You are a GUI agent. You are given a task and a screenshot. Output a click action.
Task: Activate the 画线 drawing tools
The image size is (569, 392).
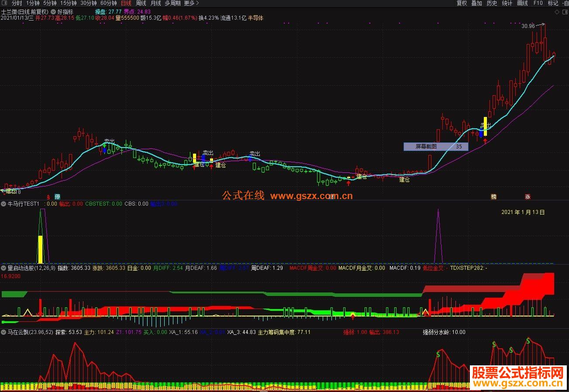522,3
